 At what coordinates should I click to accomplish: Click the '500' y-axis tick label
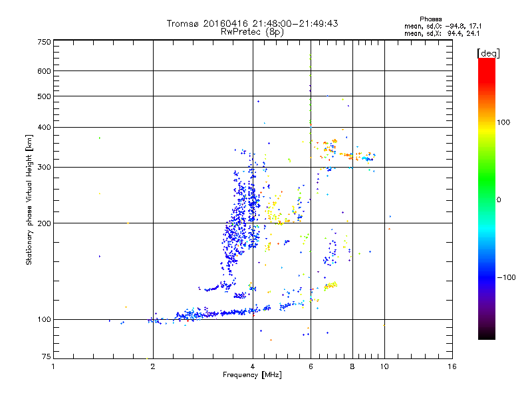coord(44,96)
